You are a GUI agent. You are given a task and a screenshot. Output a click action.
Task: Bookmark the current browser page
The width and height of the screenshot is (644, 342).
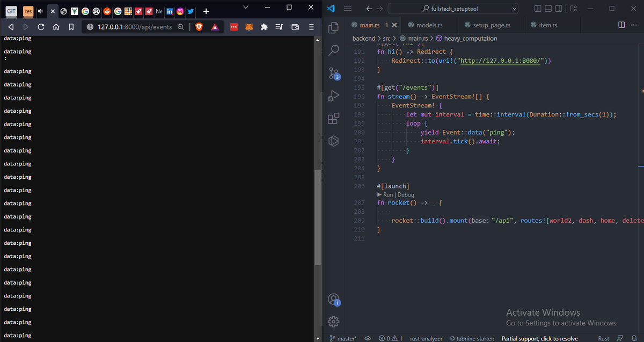71,27
